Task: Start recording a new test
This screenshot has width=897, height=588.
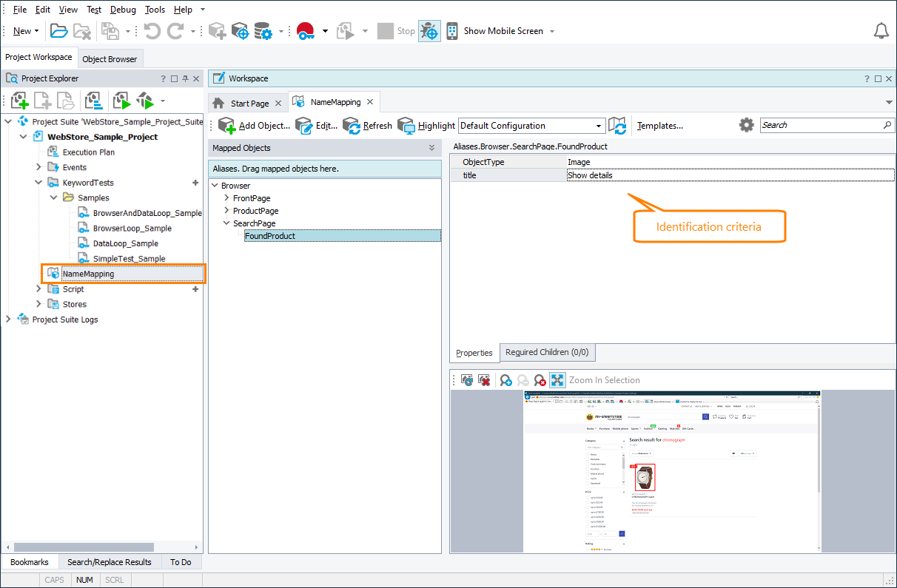Action: tap(303, 30)
